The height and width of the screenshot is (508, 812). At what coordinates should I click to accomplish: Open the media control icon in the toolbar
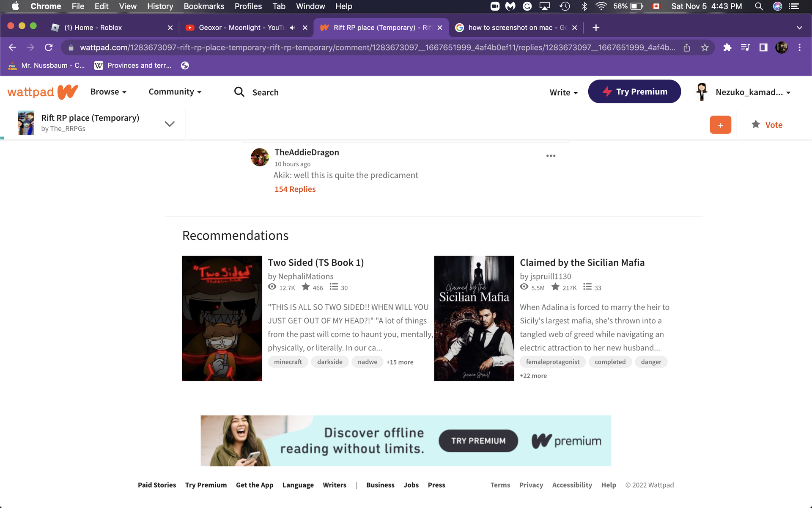(745, 47)
